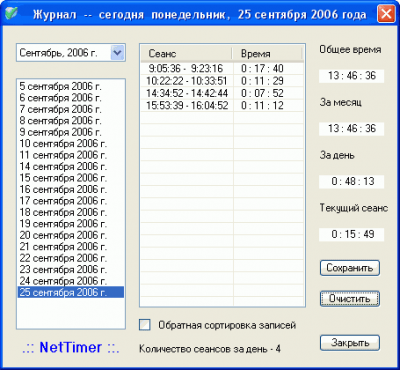Click the Закрыть button

click(x=350, y=343)
